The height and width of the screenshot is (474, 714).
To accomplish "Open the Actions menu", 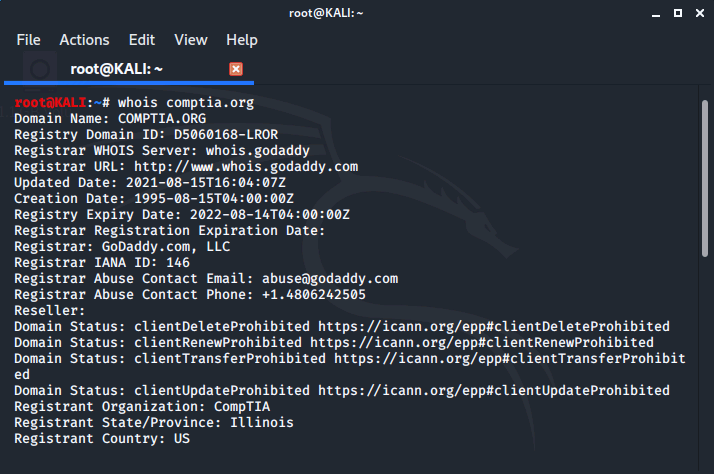I will (84, 40).
